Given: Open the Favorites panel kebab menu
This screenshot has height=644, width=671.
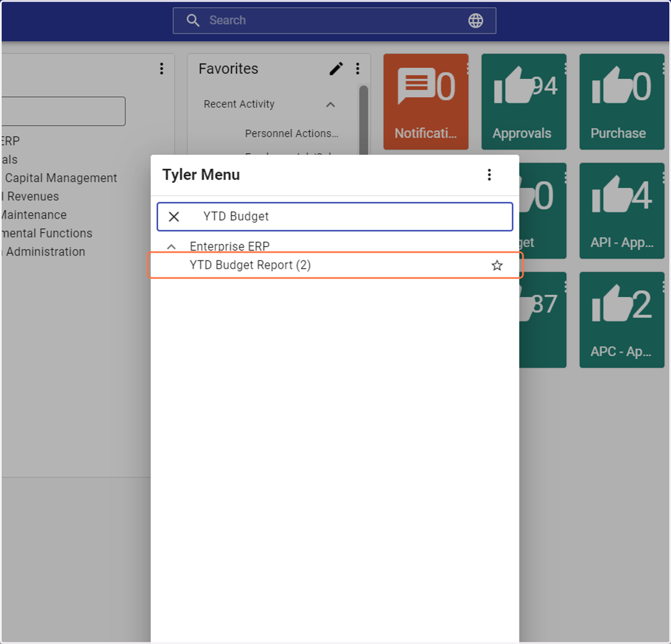Looking at the screenshot, I should [358, 69].
